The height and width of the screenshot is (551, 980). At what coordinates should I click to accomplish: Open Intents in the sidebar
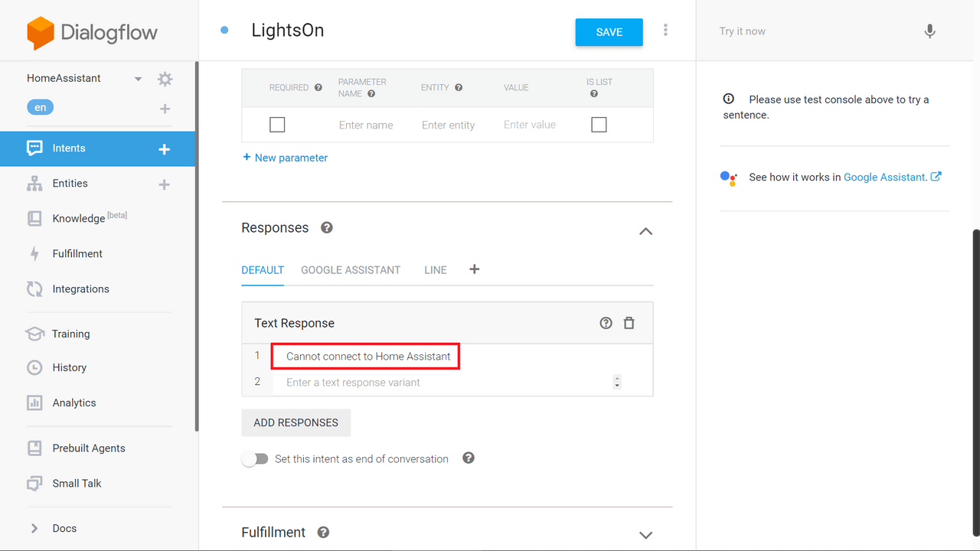pyautogui.click(x=97, y=148)
